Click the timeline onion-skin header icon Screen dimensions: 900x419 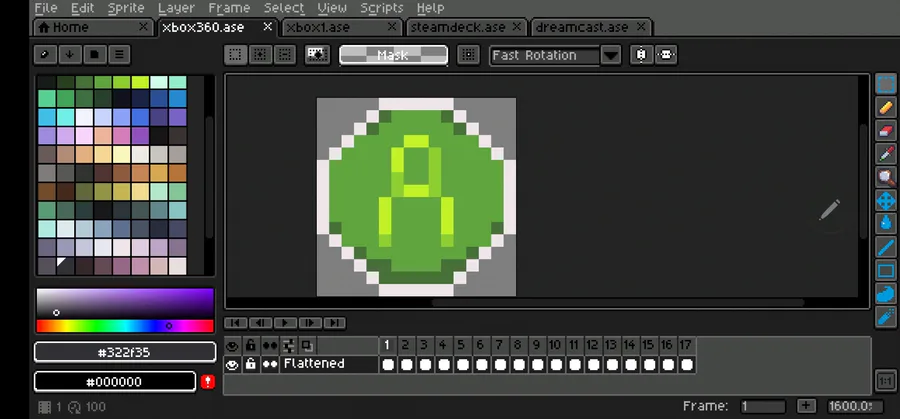307,345
